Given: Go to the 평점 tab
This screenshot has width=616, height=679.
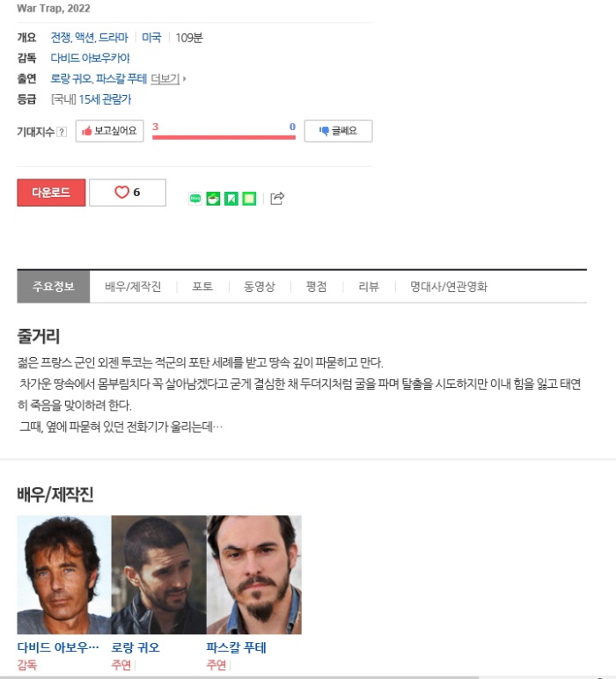Looking at the screenshot, I should click(316, 287).
